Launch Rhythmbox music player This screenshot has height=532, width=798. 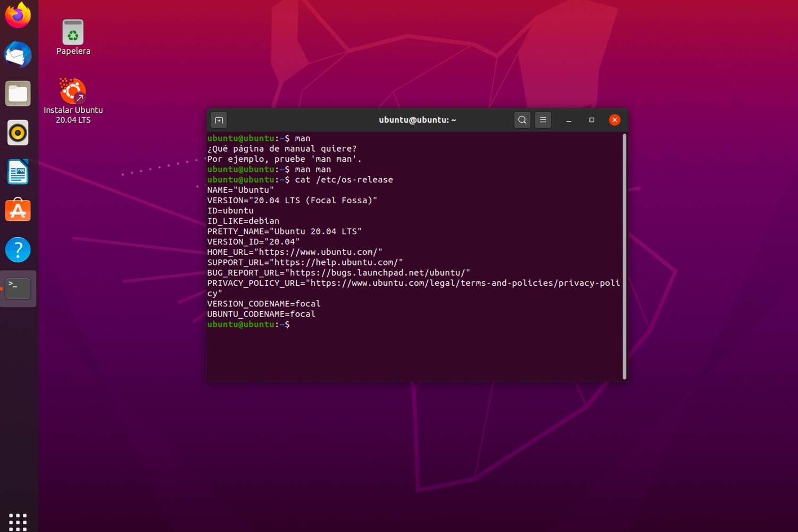pos(18,132)
